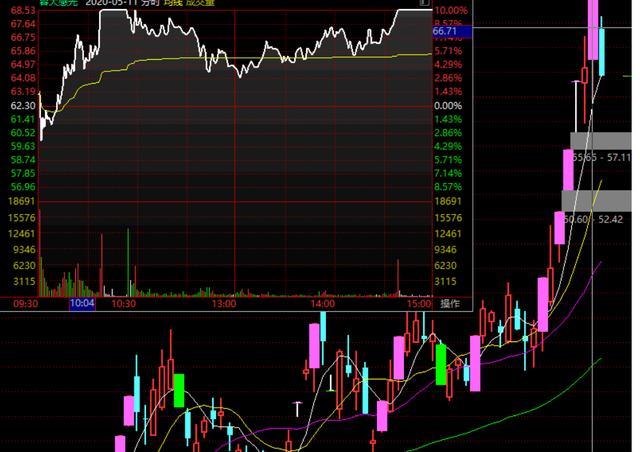
Task: Click the right 3115 volume axis label
Action: (445, 281)
